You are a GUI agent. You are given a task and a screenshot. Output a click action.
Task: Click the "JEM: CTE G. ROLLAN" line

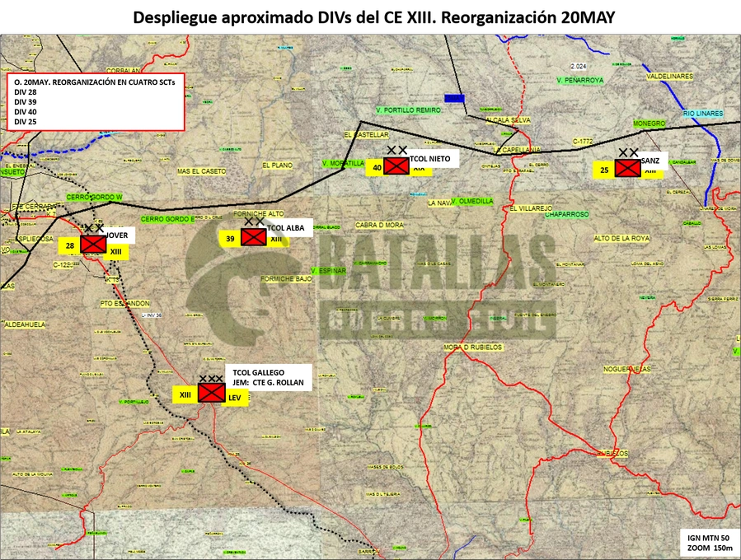269,382
